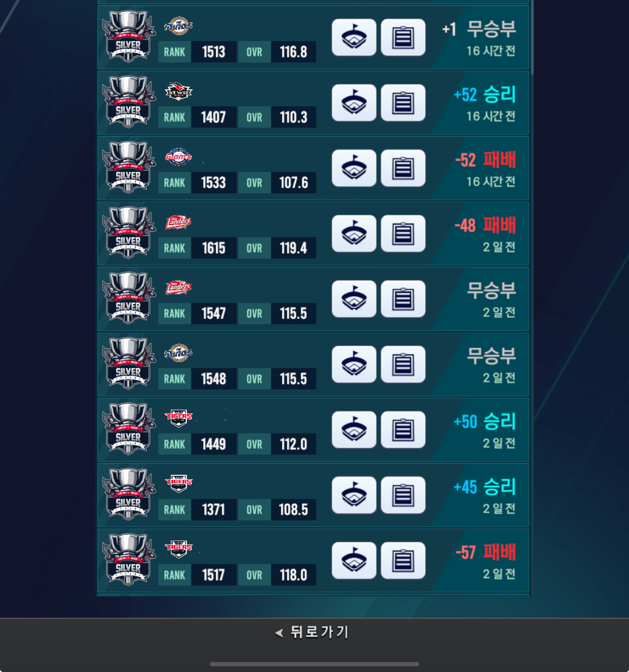629x672 pixels.
Task: Tap the Silver League badge of rank 1615
Action: pyautogui.click(x=128, y=233)
